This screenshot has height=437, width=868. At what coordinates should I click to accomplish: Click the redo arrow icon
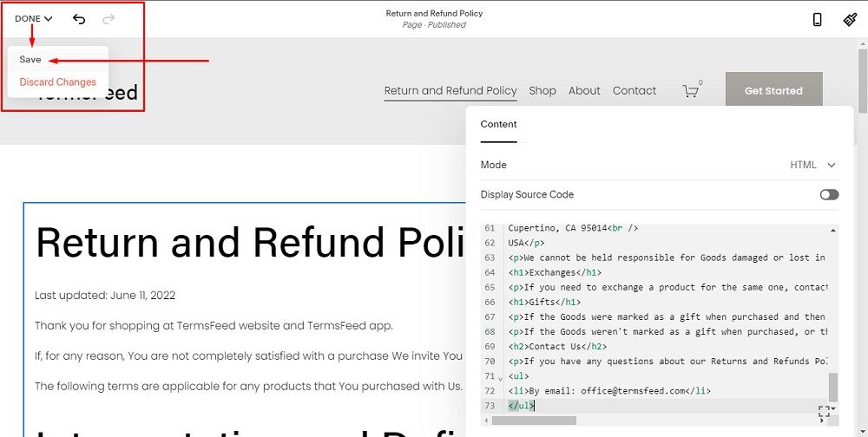pos(108,19)
